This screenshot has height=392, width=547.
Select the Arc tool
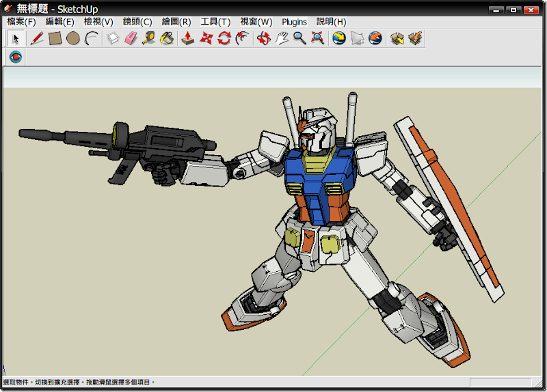92,38
